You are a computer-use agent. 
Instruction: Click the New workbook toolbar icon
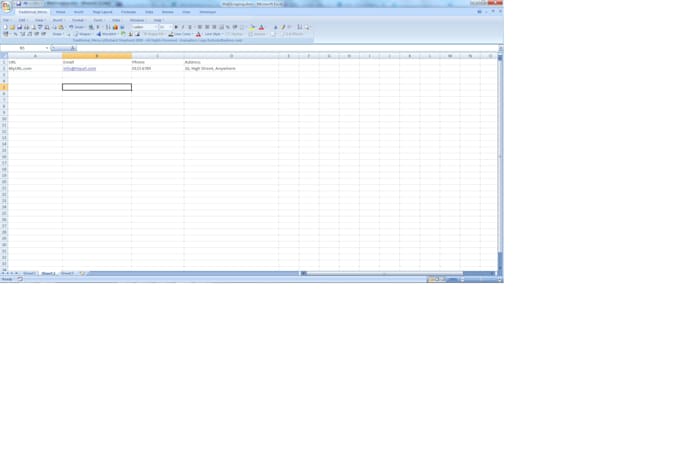[x=5, y=27]
